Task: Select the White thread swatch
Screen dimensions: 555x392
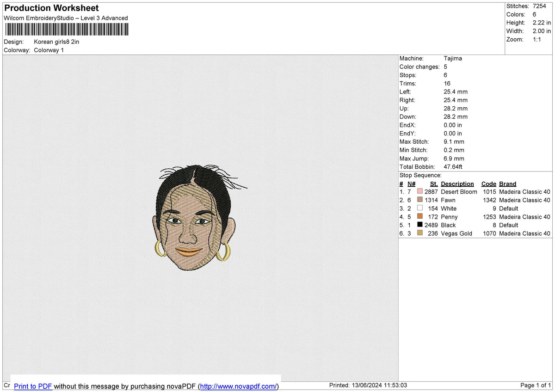Action: [420, 208]
